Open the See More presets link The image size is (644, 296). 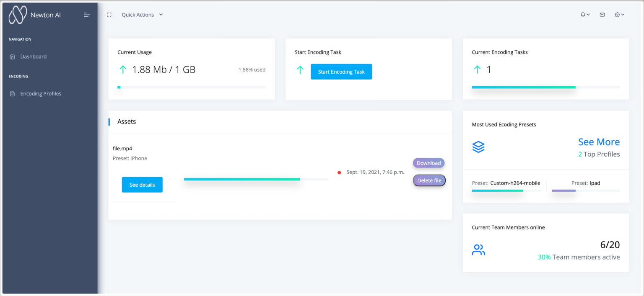pyautogui.click(x=598, y=142)
